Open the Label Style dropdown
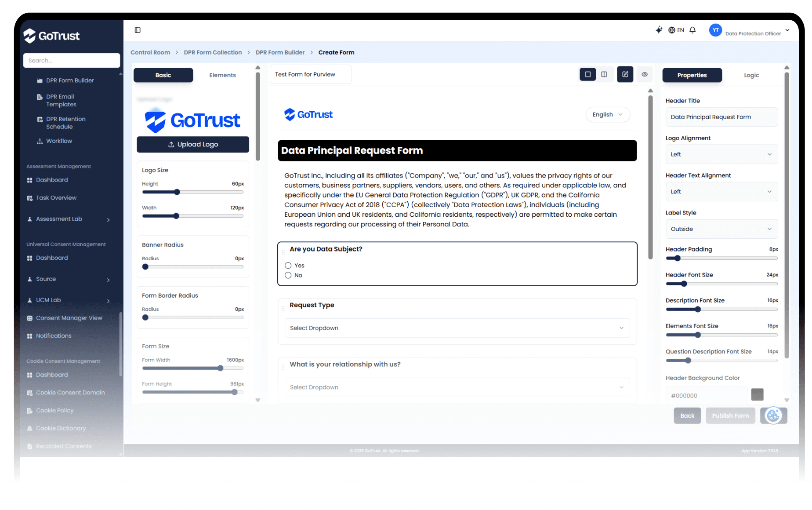The width and height of the screenshot is (812, 510). (721, 229)
